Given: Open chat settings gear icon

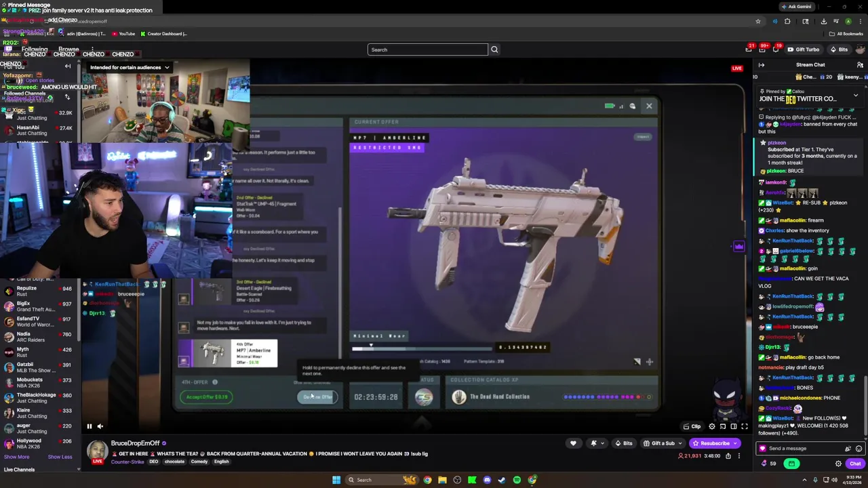Looking at the screenshot, I should (838, 464).
